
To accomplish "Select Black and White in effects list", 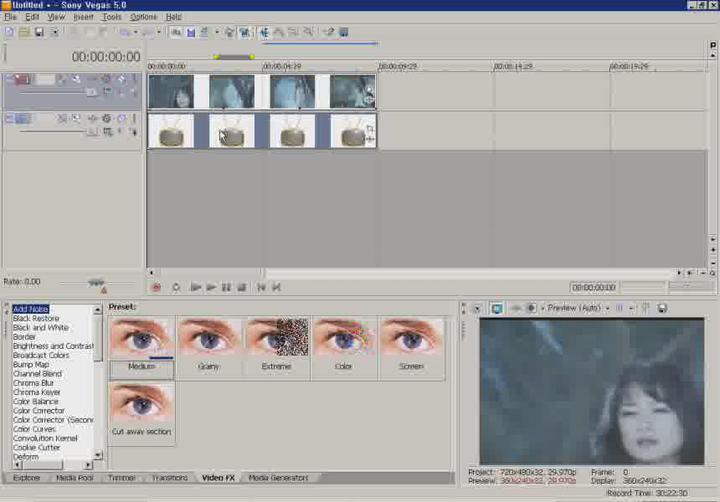I will pyautogui.click(x=40, y=328).
